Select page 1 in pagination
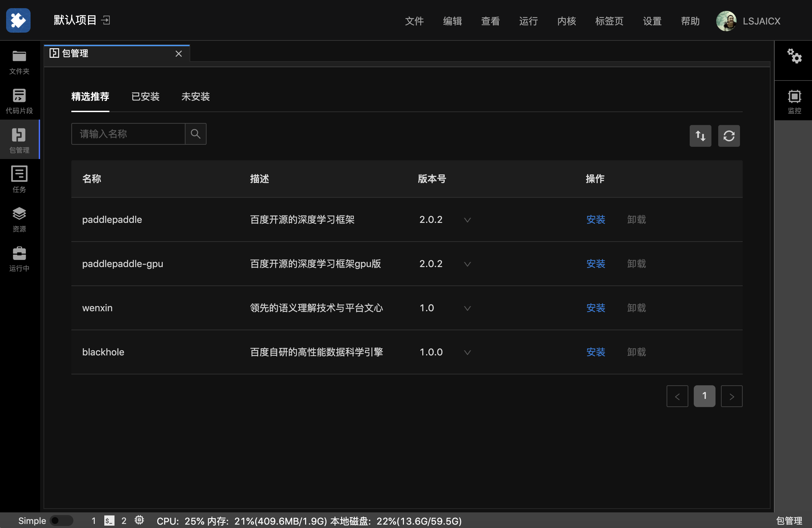This screenshot has height=528, width=812. [705, 396]
